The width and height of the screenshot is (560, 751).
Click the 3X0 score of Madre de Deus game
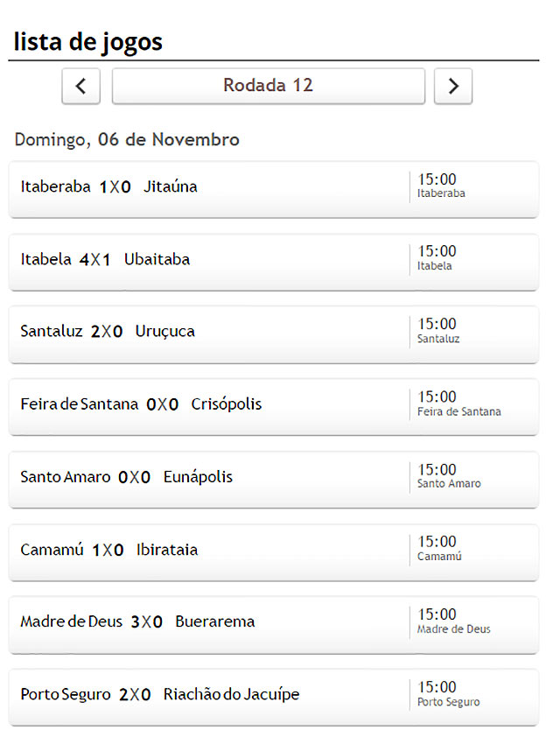[x=146, y=621]
